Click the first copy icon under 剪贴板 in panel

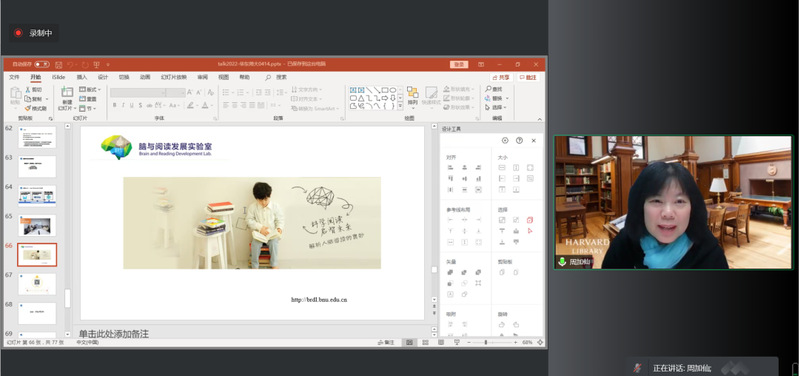click(502, 273)
